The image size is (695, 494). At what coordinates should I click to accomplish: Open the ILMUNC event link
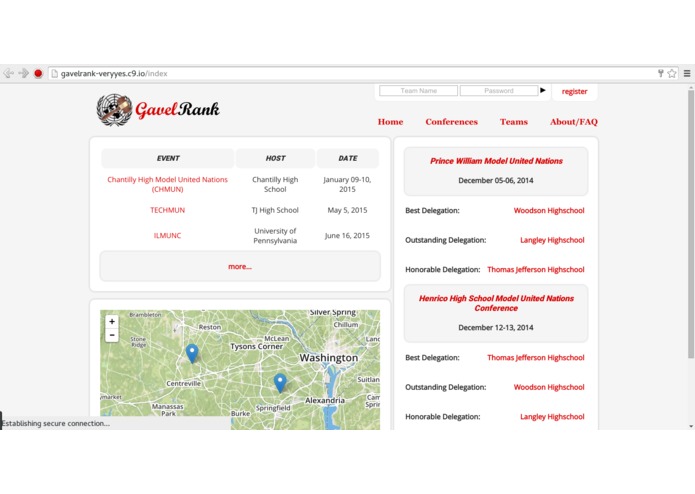(168, 236)
